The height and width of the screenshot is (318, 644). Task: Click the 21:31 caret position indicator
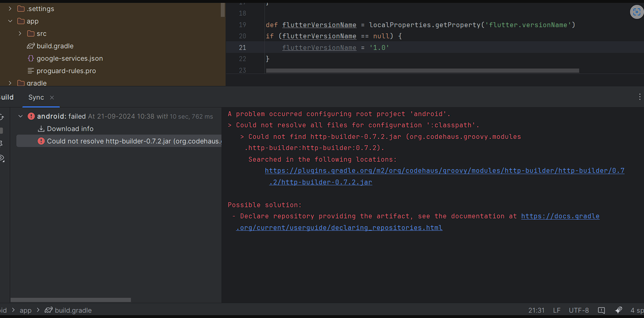pyautogui.click(x=536, y=310)
